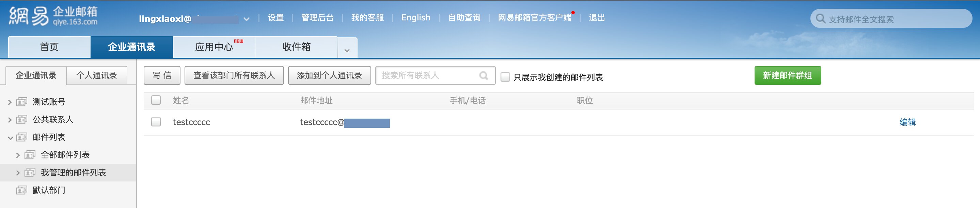This screenshot has height=208, width=980.
Task: Click the magnifier icon in full-text mail search
Action: (821, 19)
